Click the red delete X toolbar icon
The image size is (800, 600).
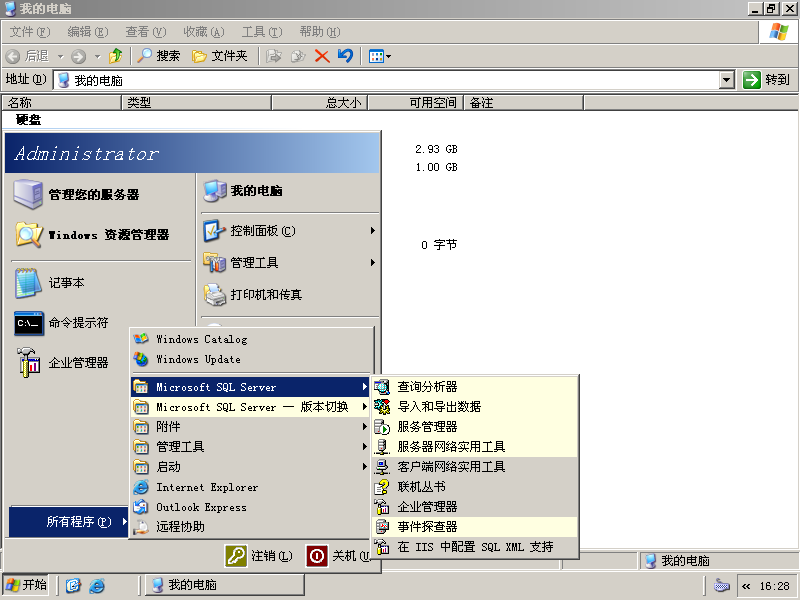(x=322, y=56)
